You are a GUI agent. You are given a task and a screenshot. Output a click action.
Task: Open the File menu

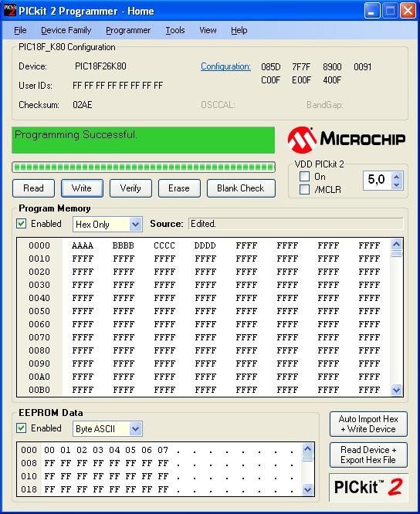[x=20, y=31]
